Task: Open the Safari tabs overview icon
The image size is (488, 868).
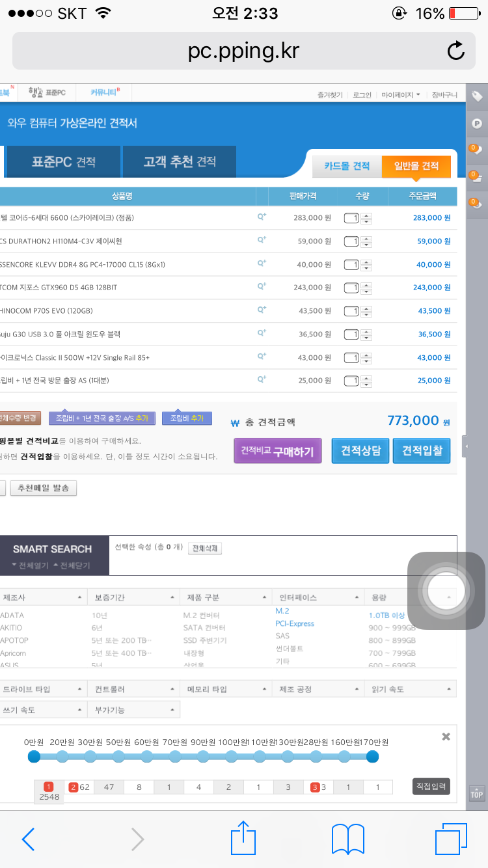Action: coord(451,839)
